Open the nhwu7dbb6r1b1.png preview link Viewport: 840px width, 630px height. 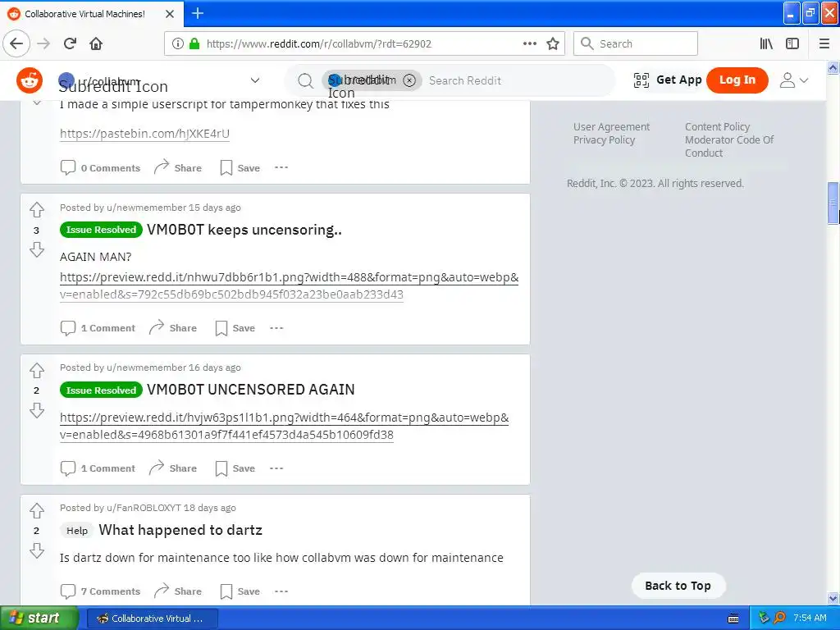(x=290, y=285)
